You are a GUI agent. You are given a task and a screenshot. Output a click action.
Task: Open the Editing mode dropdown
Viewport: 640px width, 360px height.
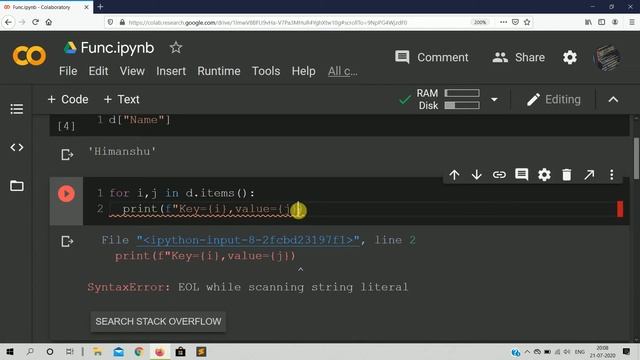click(553, 99)
